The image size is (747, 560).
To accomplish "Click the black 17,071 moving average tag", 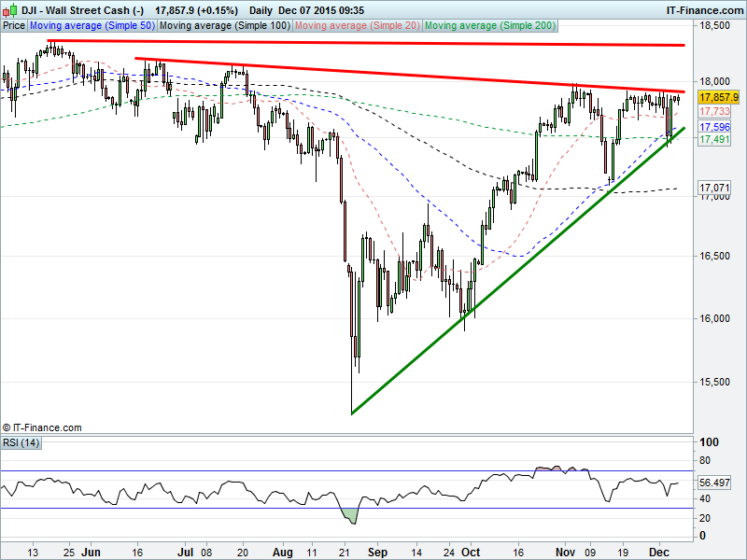I will point(715,189).
